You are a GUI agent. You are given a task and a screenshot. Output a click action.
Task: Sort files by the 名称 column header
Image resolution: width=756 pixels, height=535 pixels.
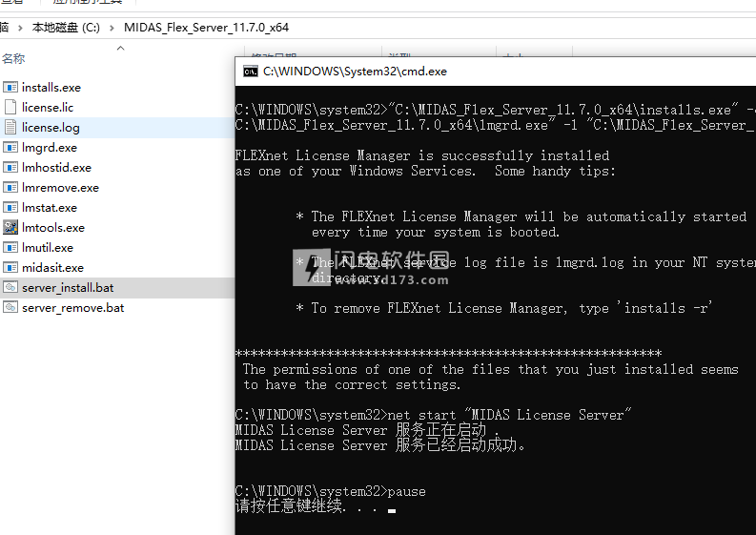pos(13,59)
